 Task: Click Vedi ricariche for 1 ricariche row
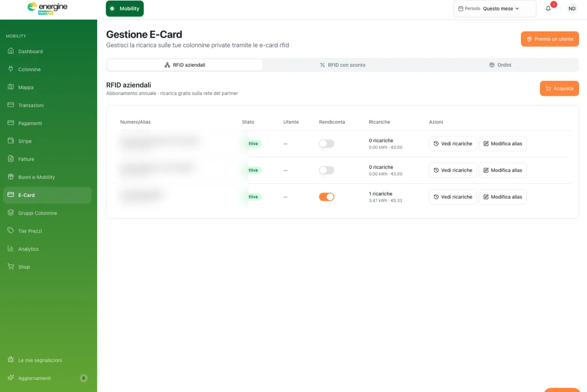(453, 197)
